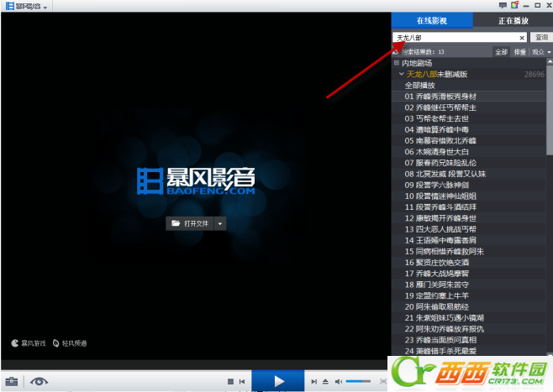Minimize the player window
Viewport: 553px width, 392px height.
(x=526, y=5)
